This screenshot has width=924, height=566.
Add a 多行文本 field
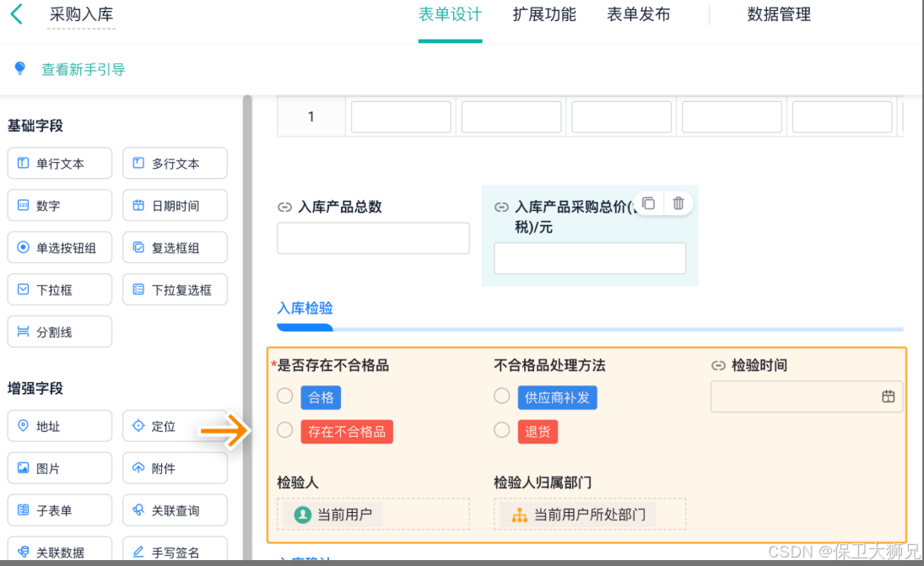(175, 163)
